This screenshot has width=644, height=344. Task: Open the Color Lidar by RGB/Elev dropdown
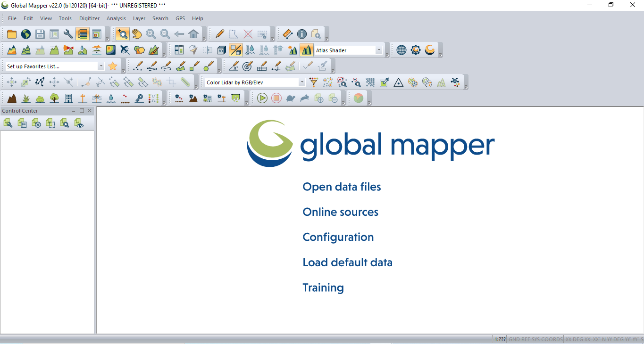tap(302, 82)
